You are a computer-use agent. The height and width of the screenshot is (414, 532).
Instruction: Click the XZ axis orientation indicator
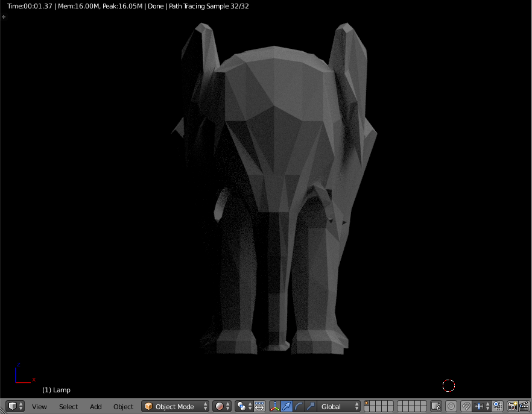click(x=24, y=373)
